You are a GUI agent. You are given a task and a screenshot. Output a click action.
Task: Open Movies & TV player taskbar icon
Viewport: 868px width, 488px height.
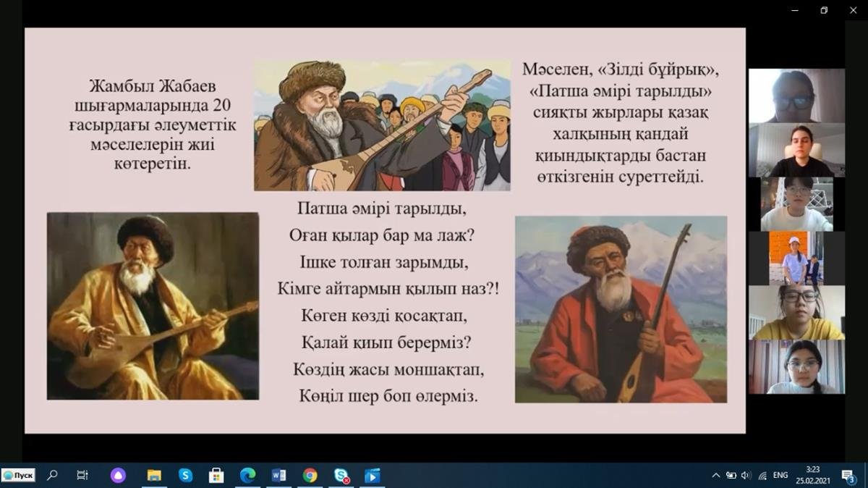[x=372, y=476]
